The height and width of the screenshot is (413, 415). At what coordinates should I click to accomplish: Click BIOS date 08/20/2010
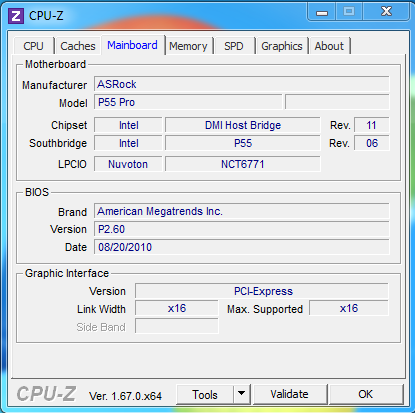(x=242, y=247)
